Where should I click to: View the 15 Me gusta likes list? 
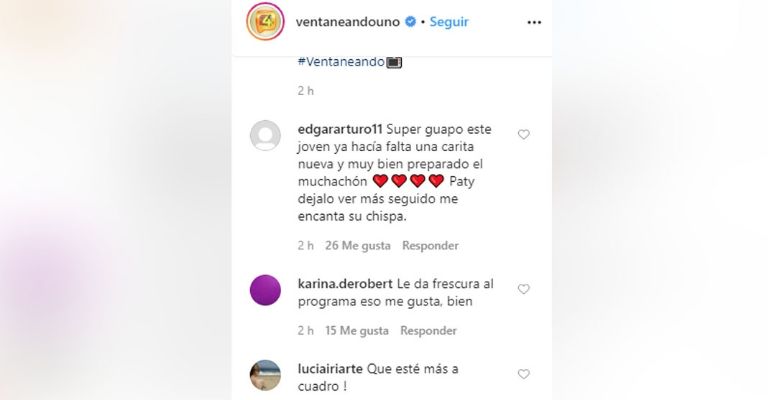point(357,331)
